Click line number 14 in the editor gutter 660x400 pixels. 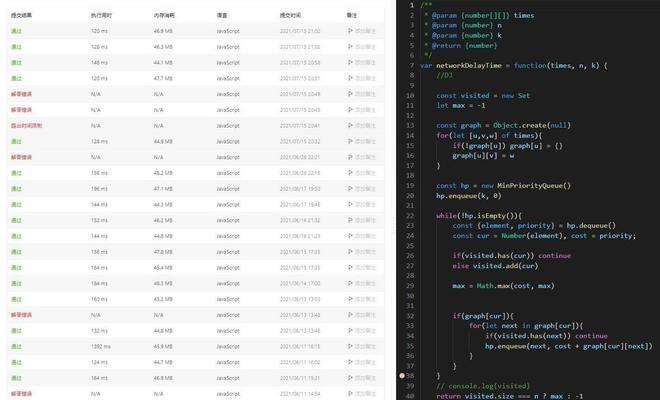point(410,136)
